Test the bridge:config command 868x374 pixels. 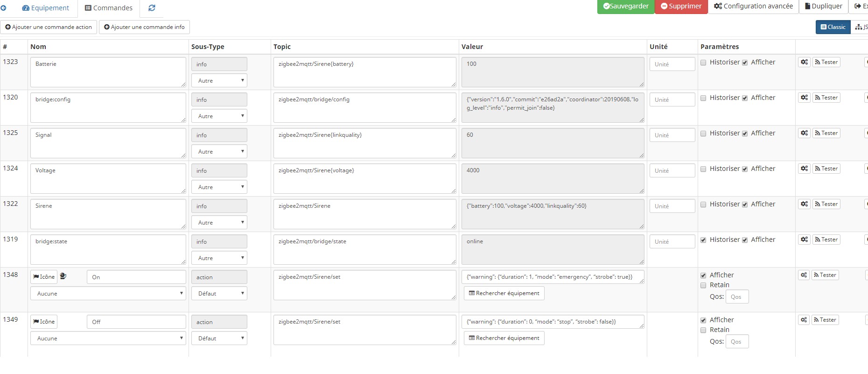[826, 98]
